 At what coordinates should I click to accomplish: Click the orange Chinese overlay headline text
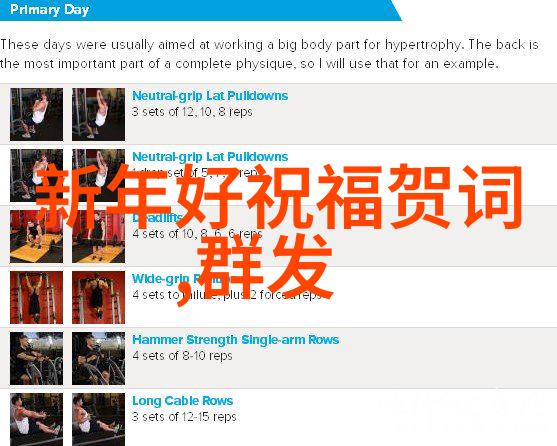(279, 233)
